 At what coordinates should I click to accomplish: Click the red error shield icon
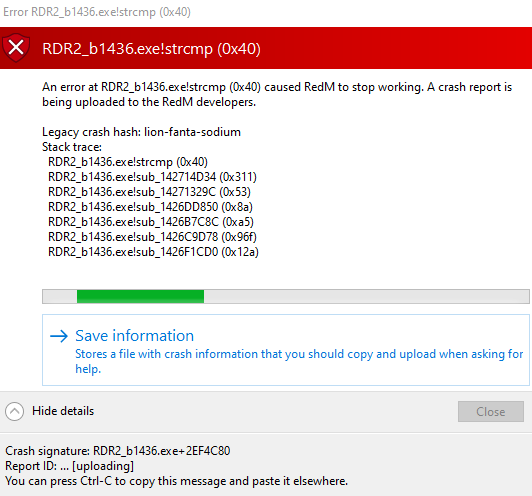click(x=16, y=47)
